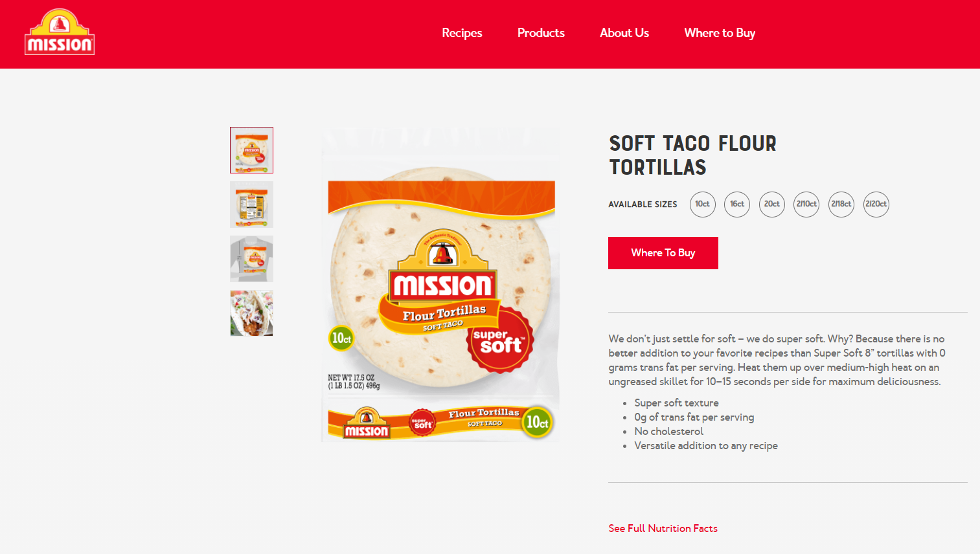Select the front package thumbnail

tap(251, 150)
